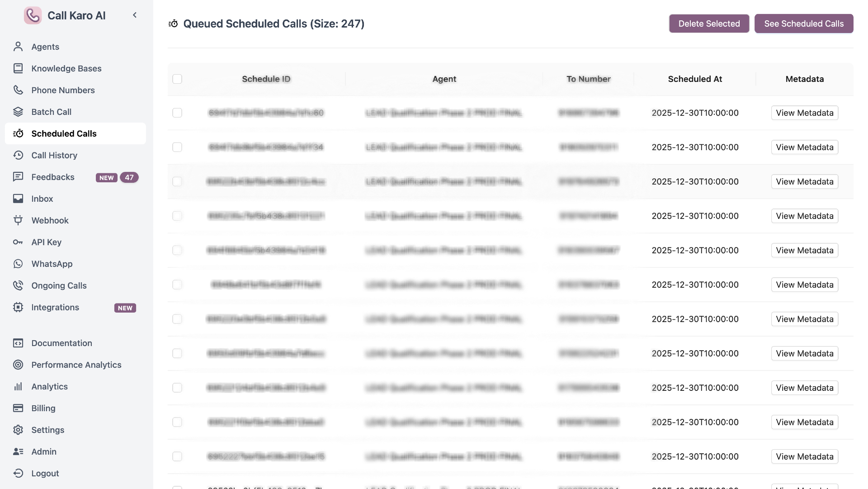
Task: Toggle the select-all checkbox in table header
Action: coord(177,79)
